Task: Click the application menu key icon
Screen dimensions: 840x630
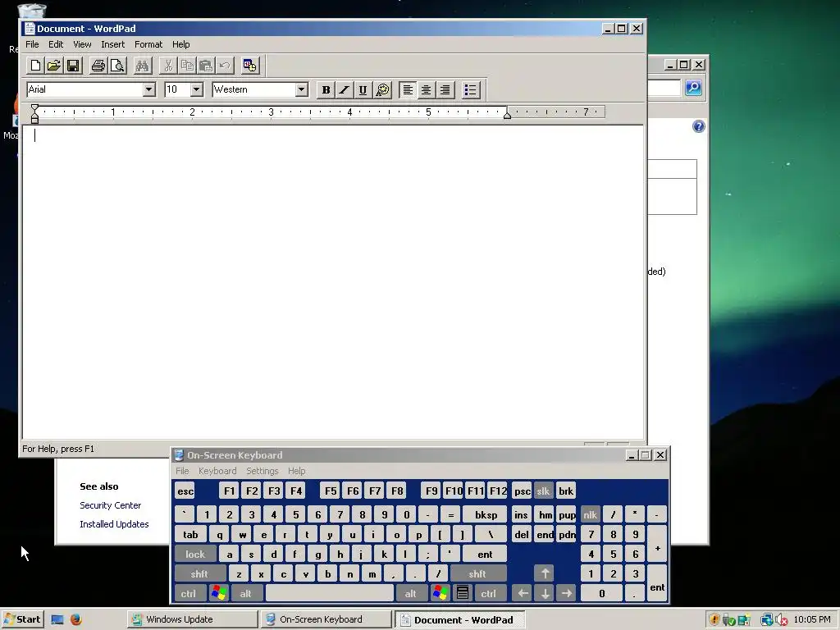Action: pos(463,594)
